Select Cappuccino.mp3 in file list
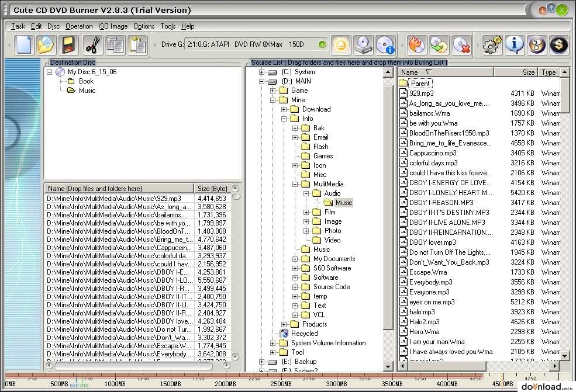This screenshot has height=392, width=576. click(x=433, y=152)
